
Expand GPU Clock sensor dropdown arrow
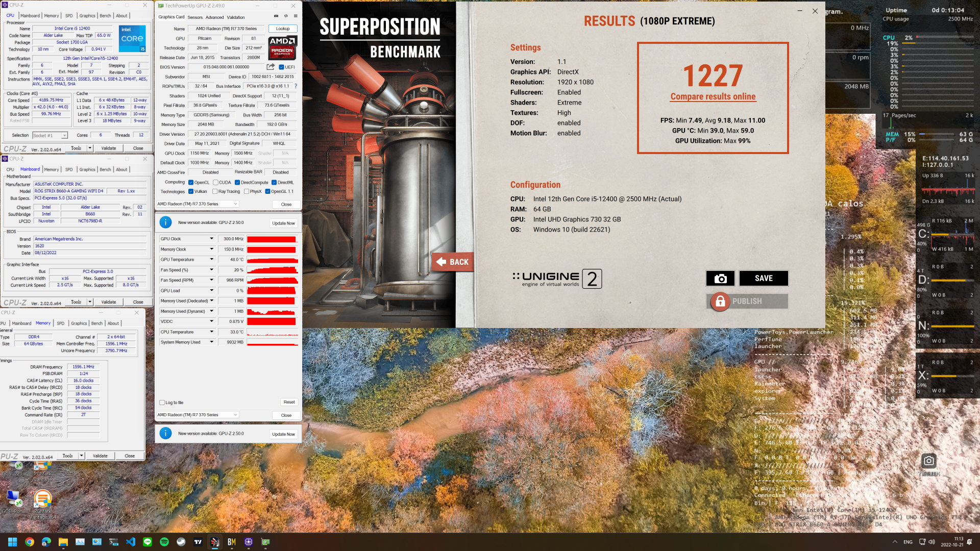[211, 239]
